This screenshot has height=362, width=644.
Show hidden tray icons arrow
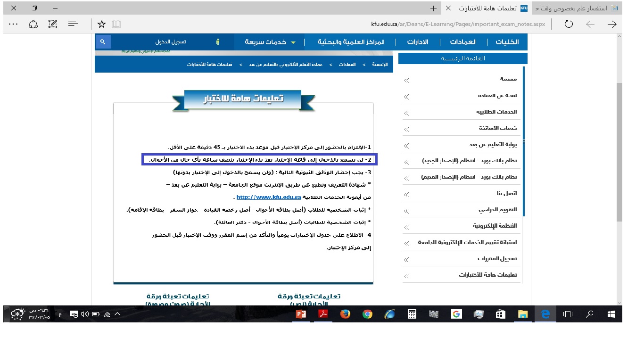pyautogui.click(x=117, y=314)
